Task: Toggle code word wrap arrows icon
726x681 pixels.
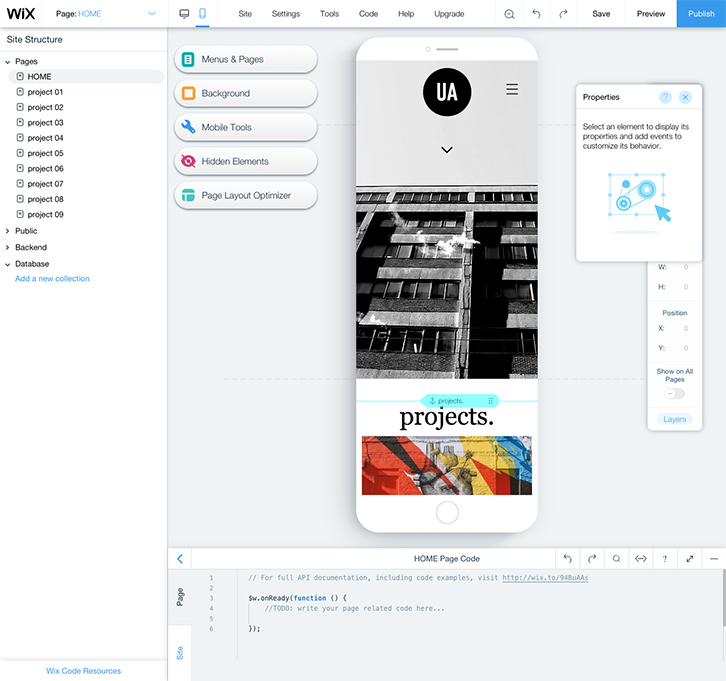Action: [641, 558]
